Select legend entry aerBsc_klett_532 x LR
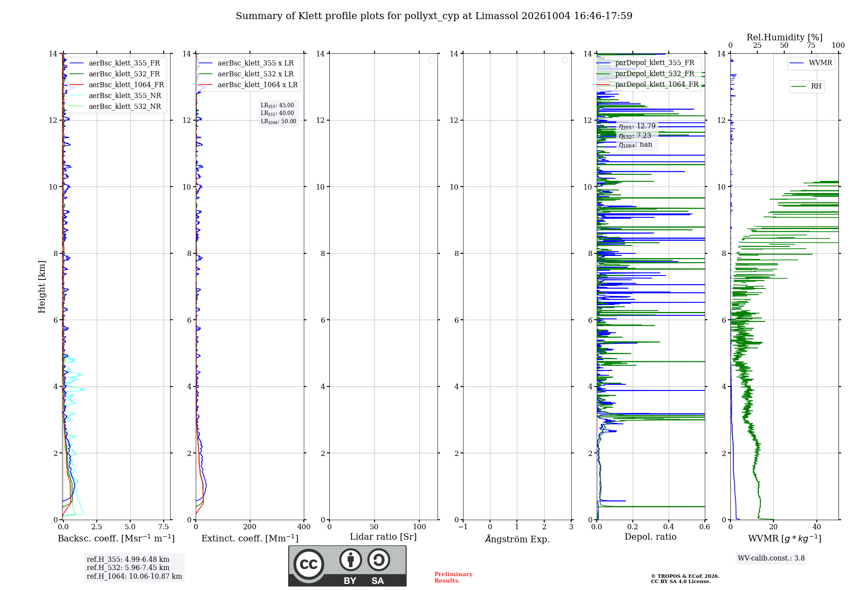The height and width of the screenshot is (590, 868). pyautogui.click(x=247, y=74)
